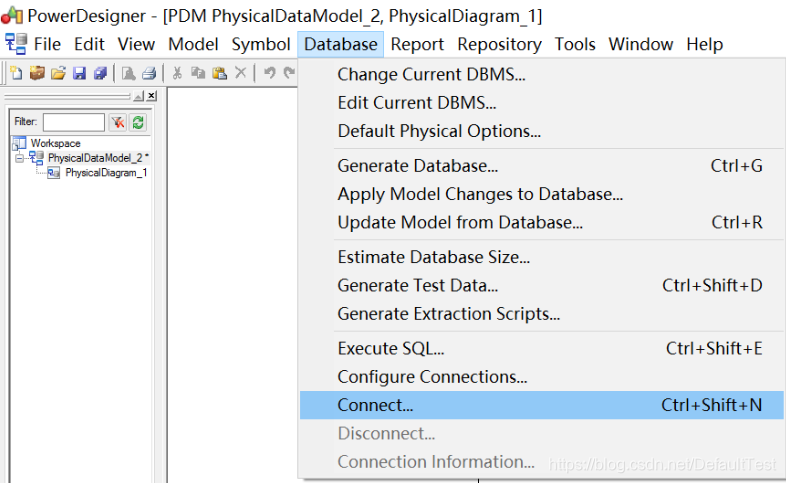Click the Workspace icon in browser tree

click(19, 143)
